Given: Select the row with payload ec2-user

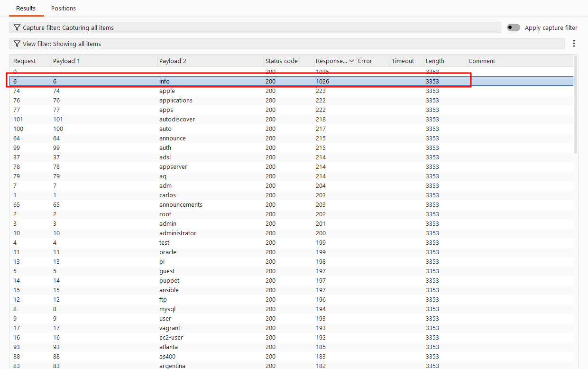Looking at the screenshot, I should (291, 337).
